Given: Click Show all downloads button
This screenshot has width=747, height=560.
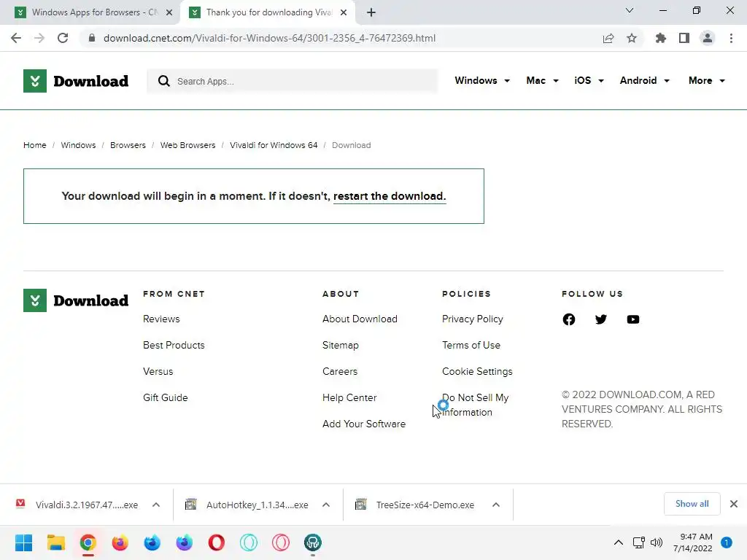Looking at the screenshot, I should [x=692, y=504].
